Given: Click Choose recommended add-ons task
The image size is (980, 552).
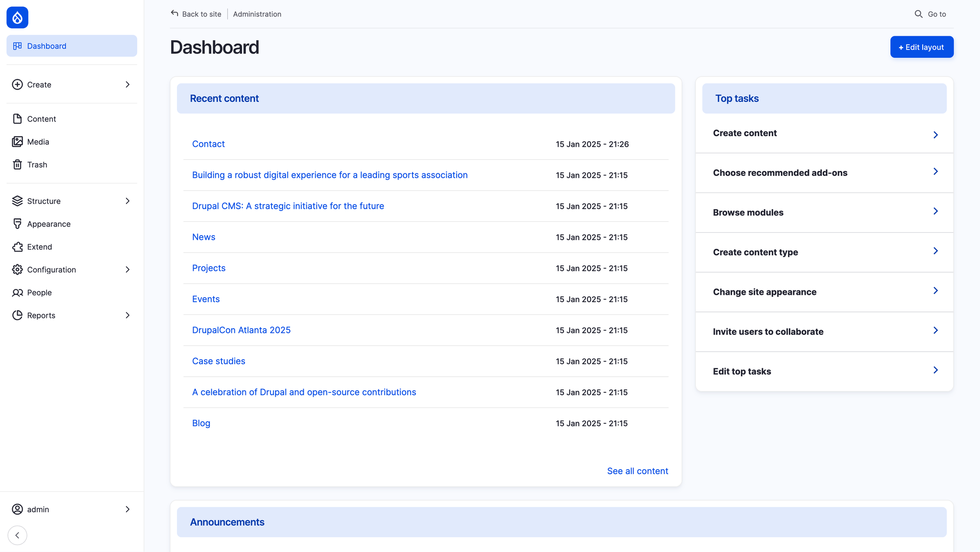Looking at the screenshot, I should point(824,173).
